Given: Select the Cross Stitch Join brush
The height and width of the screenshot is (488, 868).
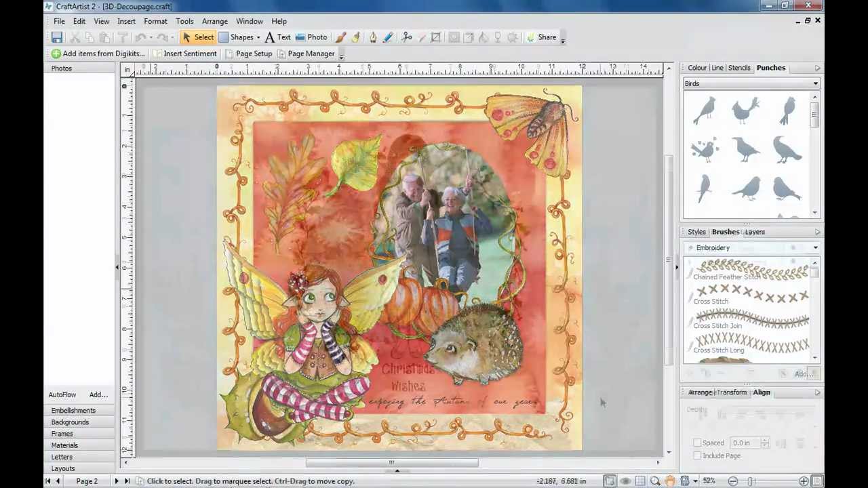Looking at the screenshot, I should click(x=749, y=320).
